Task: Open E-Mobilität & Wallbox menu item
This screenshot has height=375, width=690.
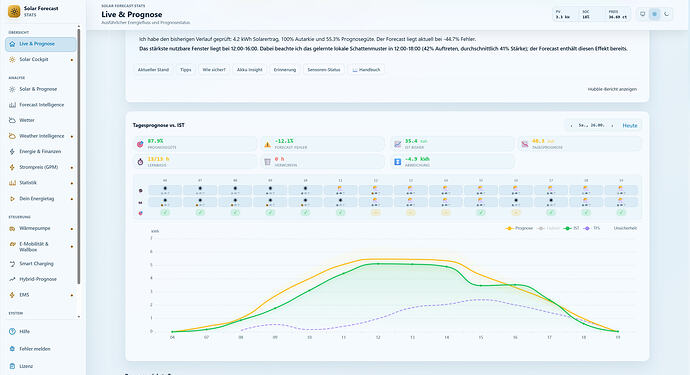Action: tap(40, 246)
